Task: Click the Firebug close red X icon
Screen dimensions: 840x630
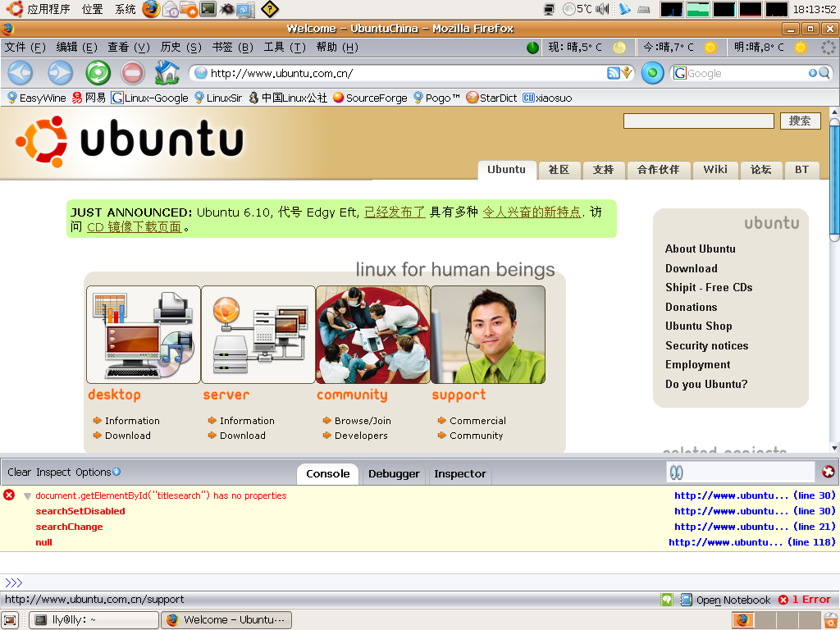Action: coord(829,472)
